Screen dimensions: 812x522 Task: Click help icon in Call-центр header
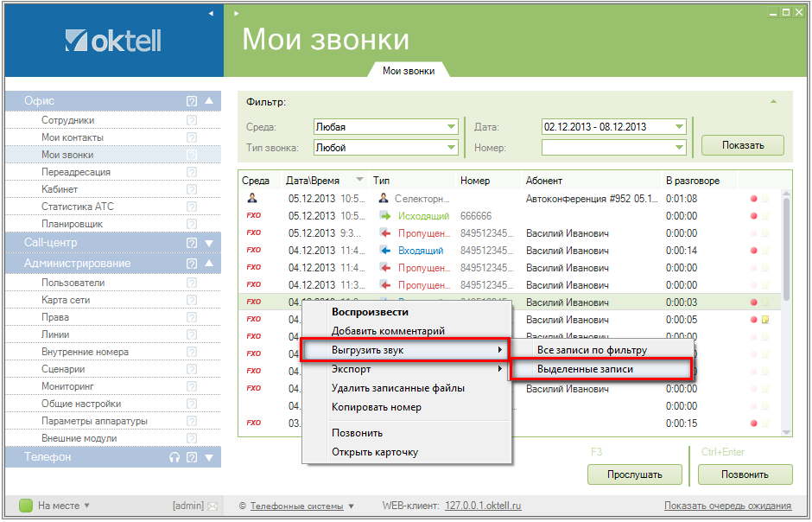pos(192,243)
